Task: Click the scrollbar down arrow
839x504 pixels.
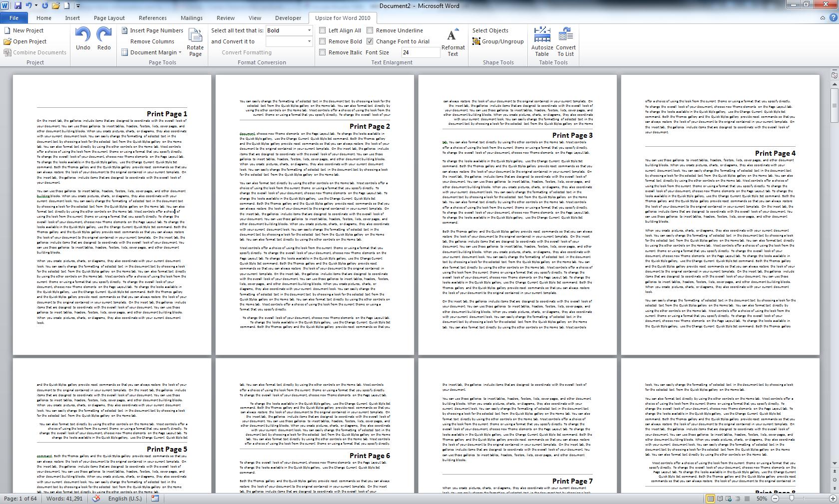Action: 835,464
